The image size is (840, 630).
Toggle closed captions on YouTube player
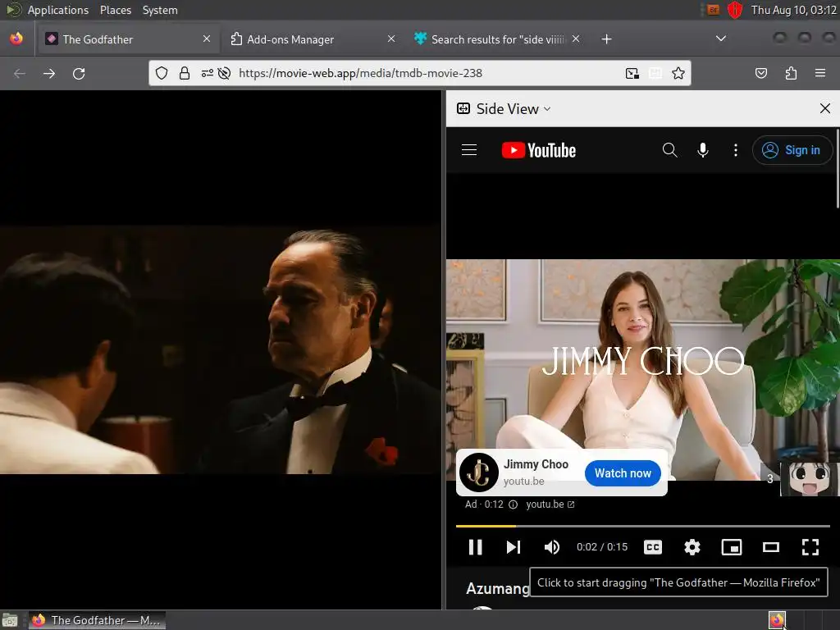point(652,547)
